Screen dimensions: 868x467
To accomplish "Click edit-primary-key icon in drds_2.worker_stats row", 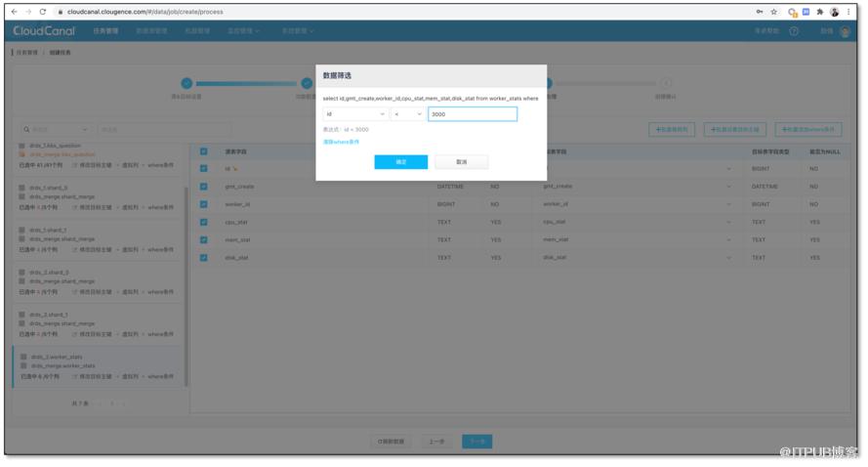I will coord(75,377).
